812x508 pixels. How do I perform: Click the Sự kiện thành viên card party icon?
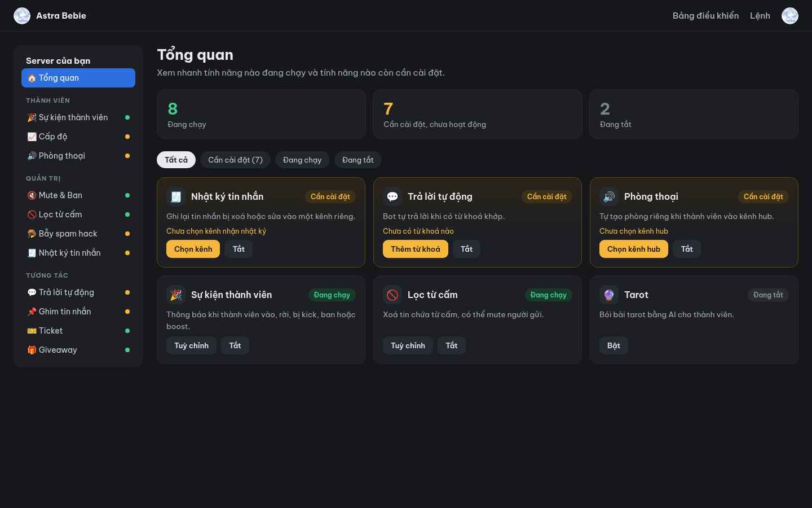(176, 295)
